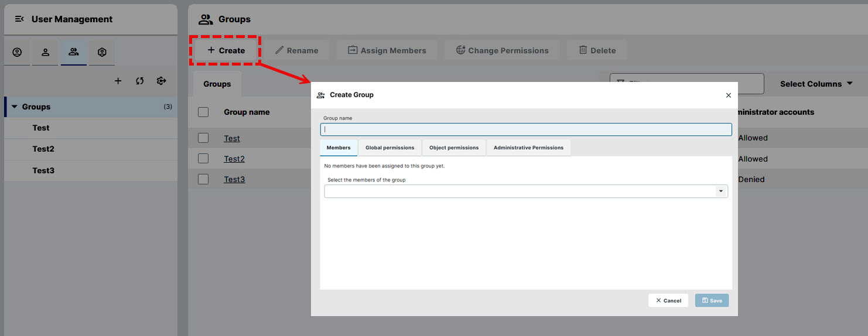Collapse the User Management sidebar menu icon
The width and height of the screenshot is (868, 336).
point(19,19)
